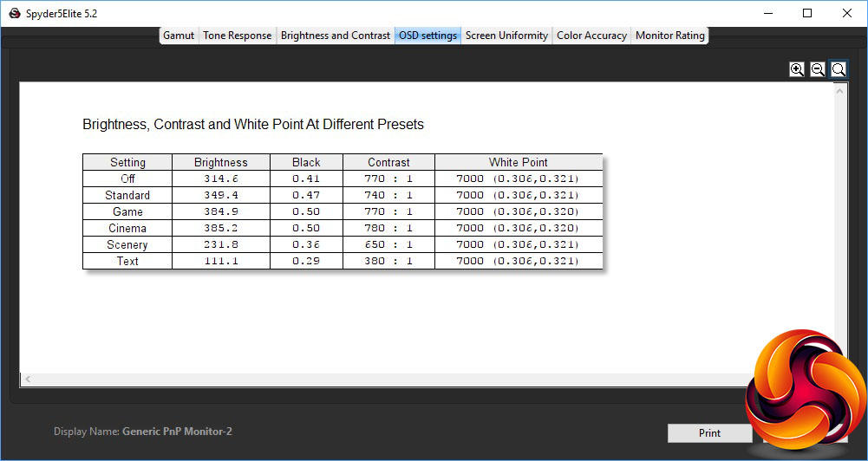Go to the Screen Uniformity tab
Screen dimensions: 868x461
(506, 36)
